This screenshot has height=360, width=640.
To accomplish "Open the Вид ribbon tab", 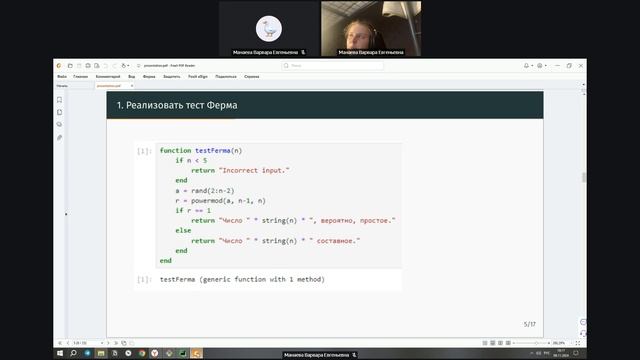I will (131, 77).
